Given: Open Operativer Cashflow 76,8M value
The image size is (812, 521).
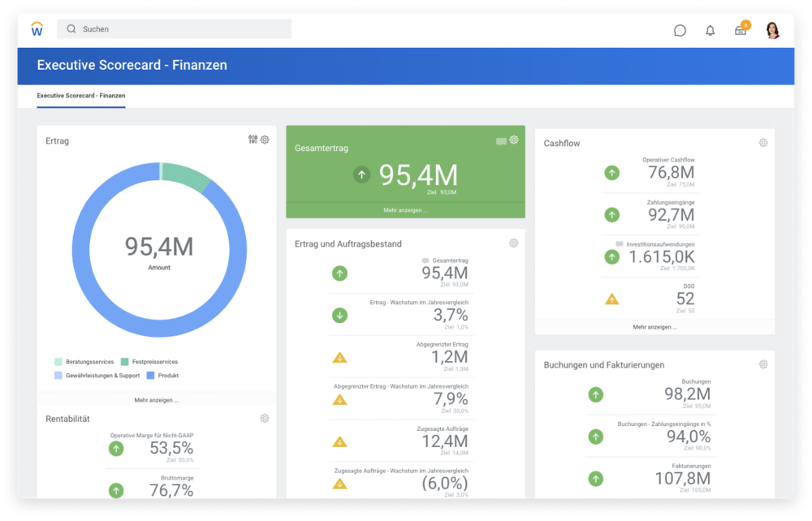Looking at the screenshot, I should coord(672,172).
